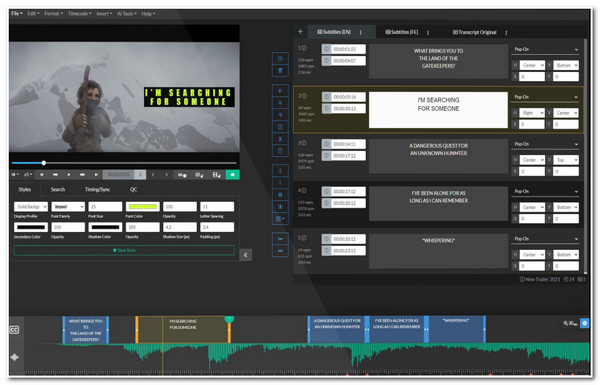This screenshot has height=385, width=600.
Task: Click the Save Style button
Action: coord(124,250)
